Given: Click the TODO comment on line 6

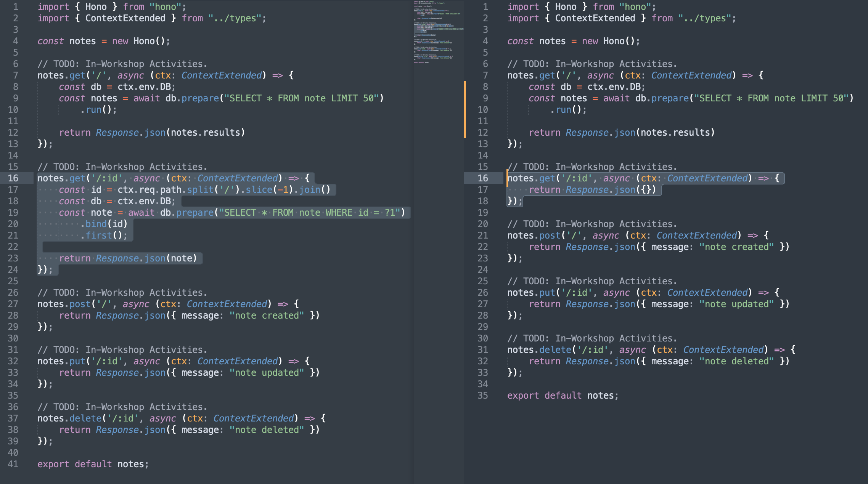Looking at the screenshot, I should (x=122, y=64).
